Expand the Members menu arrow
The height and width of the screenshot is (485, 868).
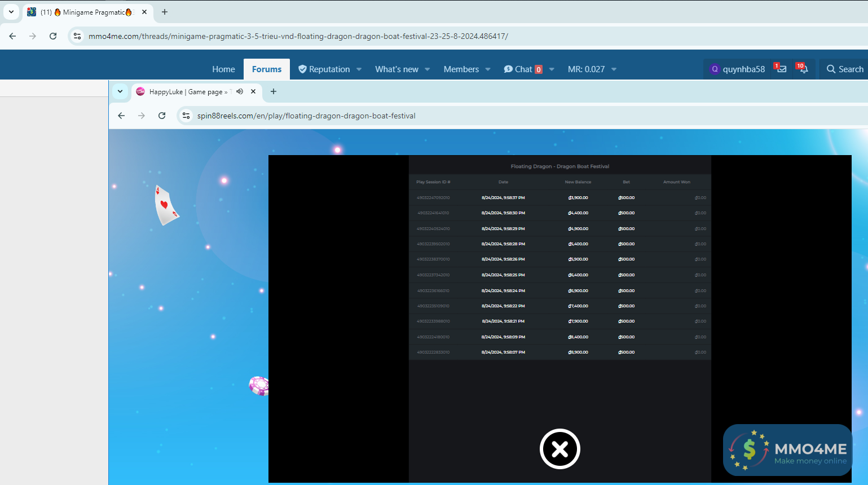click(x=488, y=69)
